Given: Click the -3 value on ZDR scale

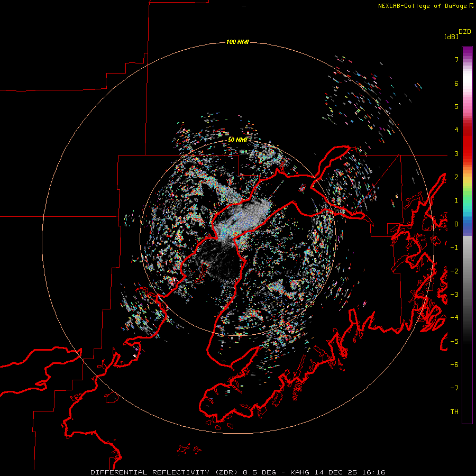Looking at the screenshot, I should click(x=454, y=294).
